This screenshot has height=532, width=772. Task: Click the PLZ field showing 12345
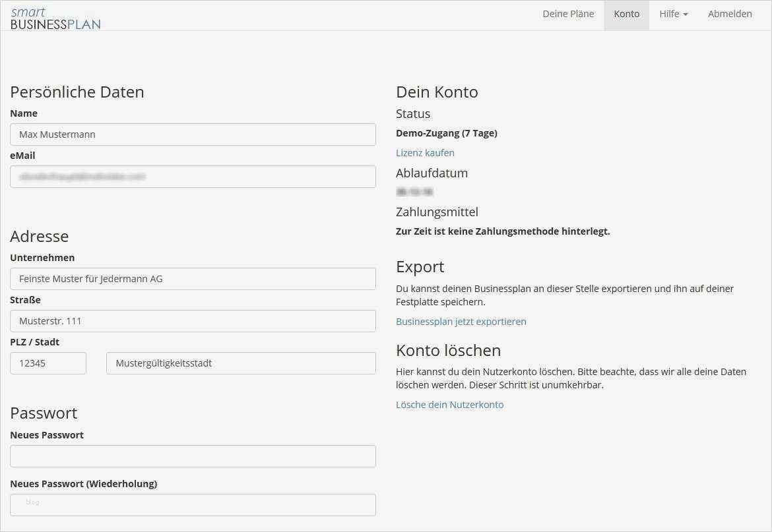48,363
